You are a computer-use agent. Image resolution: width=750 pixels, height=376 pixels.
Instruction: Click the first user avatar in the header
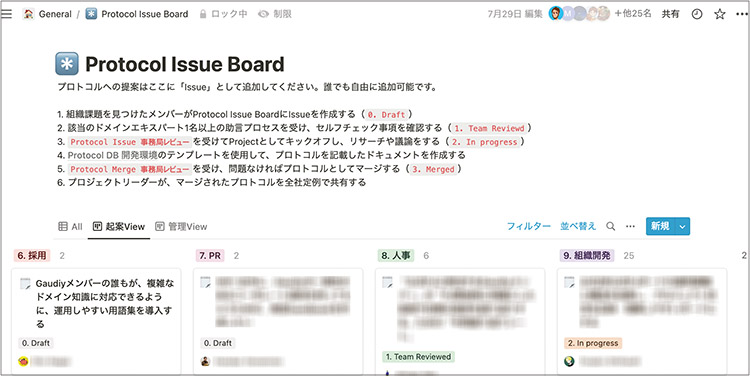pyautogui.click(x=555, y=14)
